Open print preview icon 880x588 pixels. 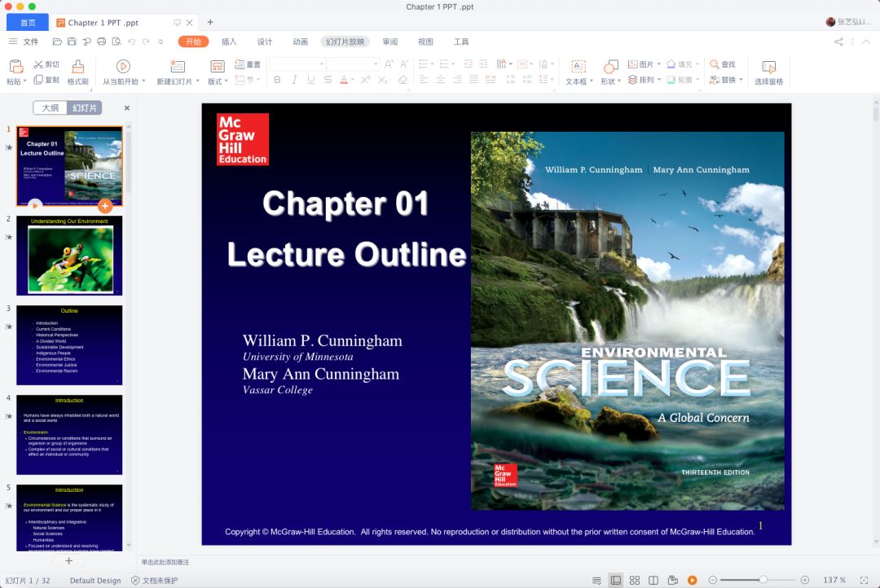(117, 42)
